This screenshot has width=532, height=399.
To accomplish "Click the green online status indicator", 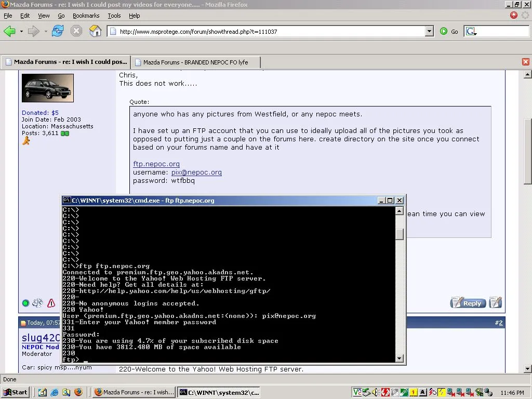I will pos(25,303).
